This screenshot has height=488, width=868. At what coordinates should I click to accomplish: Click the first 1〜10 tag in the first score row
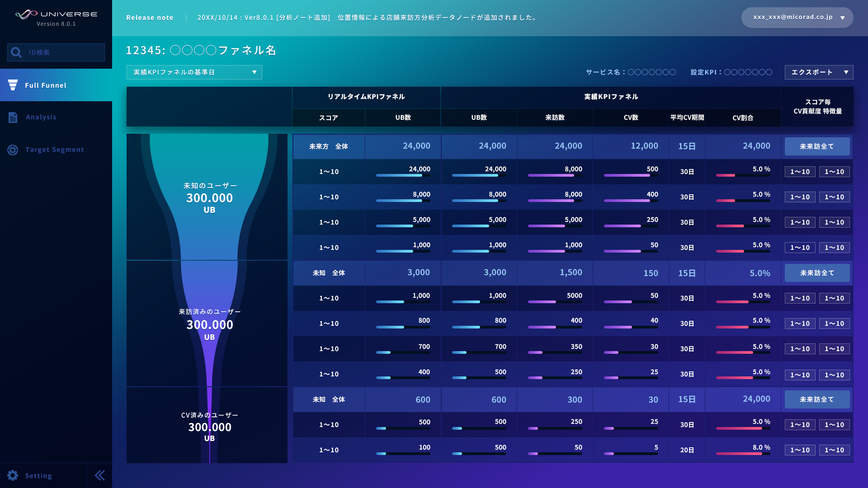click(x=800, y=172)
